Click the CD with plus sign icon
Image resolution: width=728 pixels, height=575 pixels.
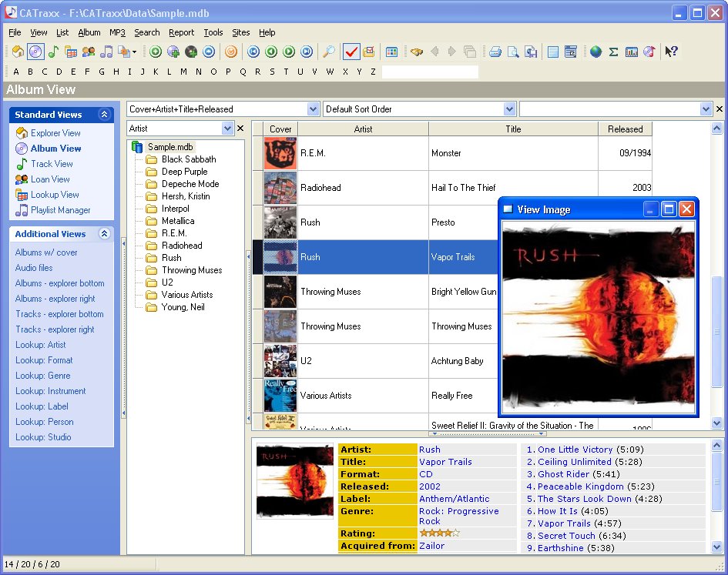pos(173,52)
